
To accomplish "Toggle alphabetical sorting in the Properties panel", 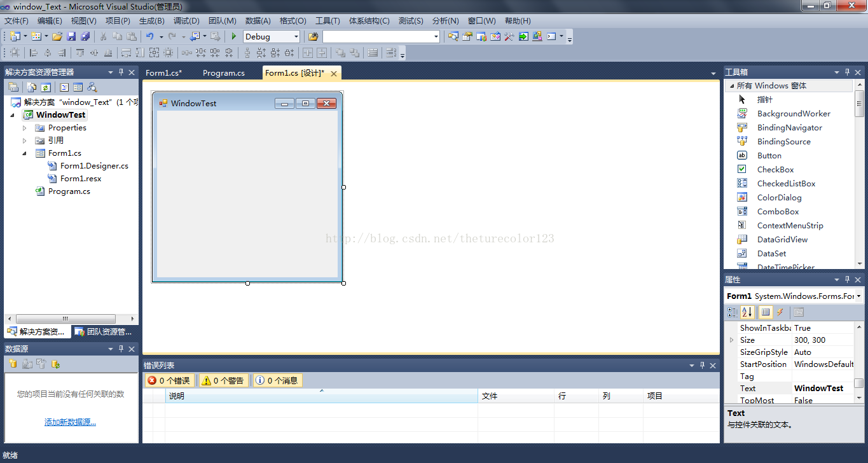I will 747,312.
